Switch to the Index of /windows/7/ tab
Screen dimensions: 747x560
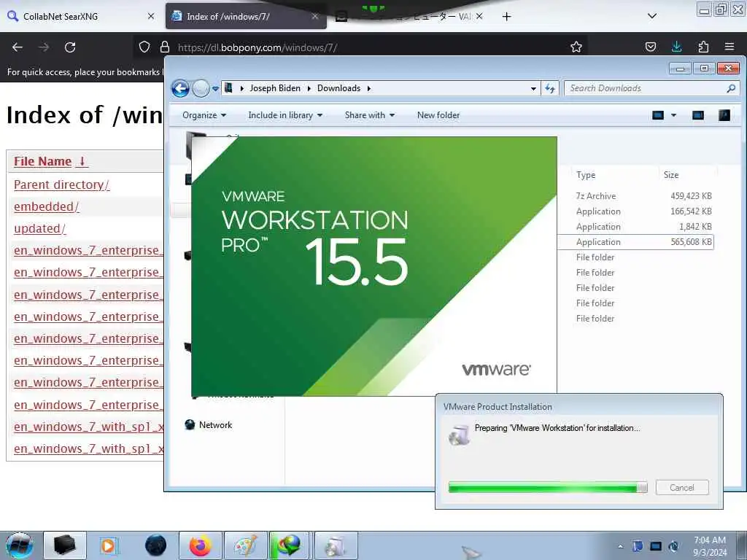(x=246, y=16)
